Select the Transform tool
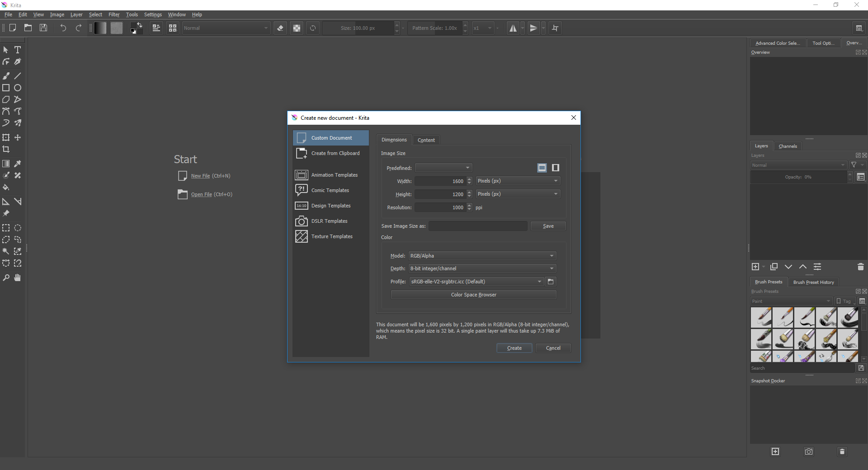868x470 pixels. pos(6,137)
